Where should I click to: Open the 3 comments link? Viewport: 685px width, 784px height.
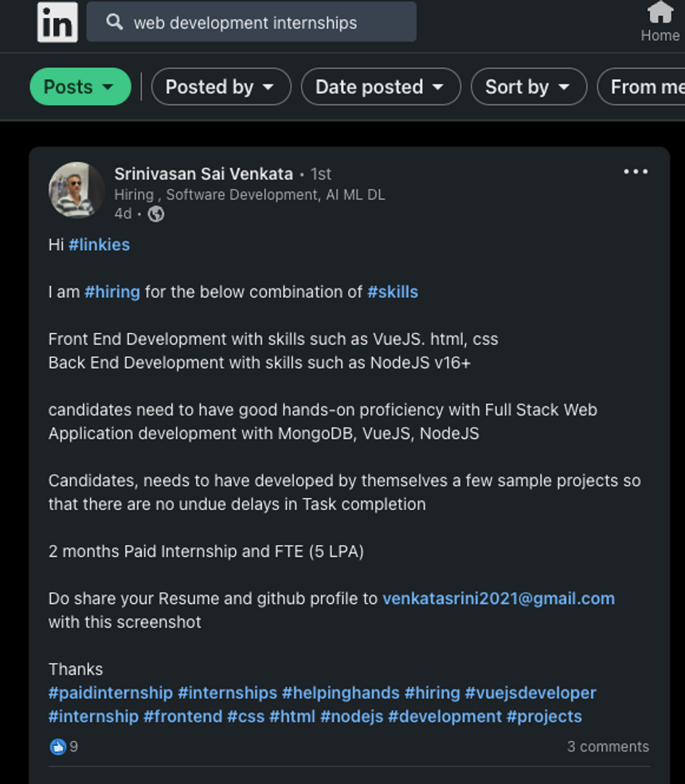[x=608, y=747]
